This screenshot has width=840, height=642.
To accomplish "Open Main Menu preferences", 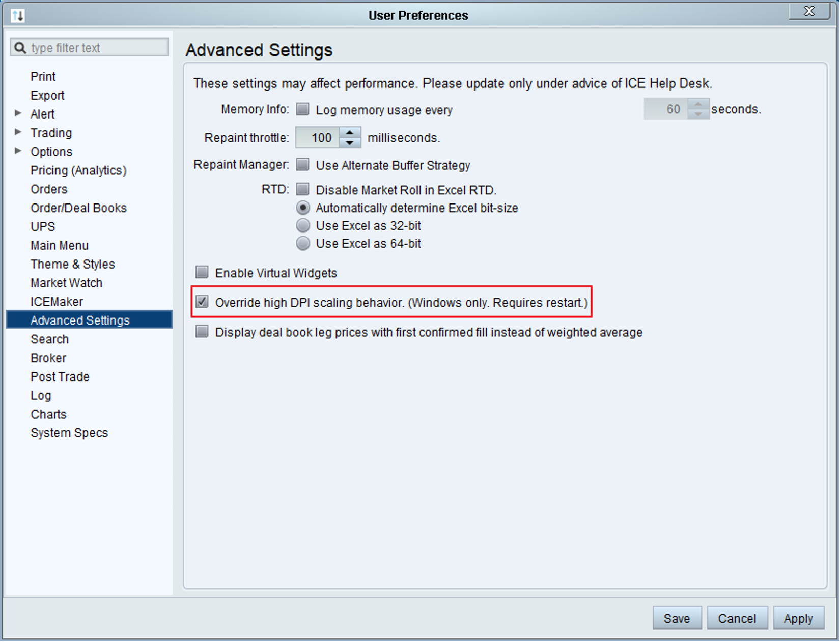I will click(x=60, y=246).
